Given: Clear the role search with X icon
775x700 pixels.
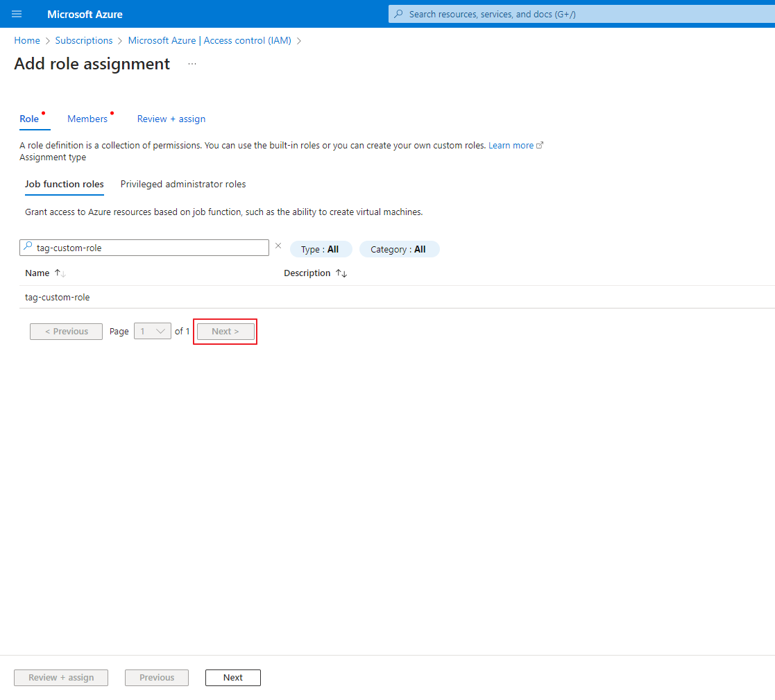Looking at the screenshot, I should [x=278, y=246].
